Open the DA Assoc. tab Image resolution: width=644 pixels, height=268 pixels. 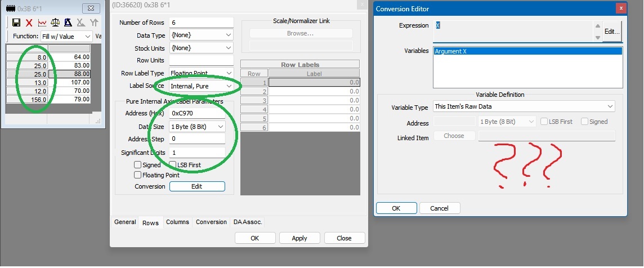247,222
